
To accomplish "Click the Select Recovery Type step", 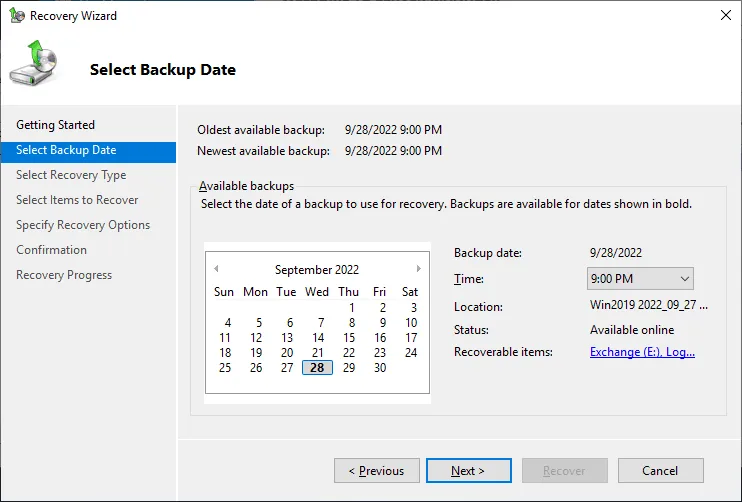I will (71, 175).
